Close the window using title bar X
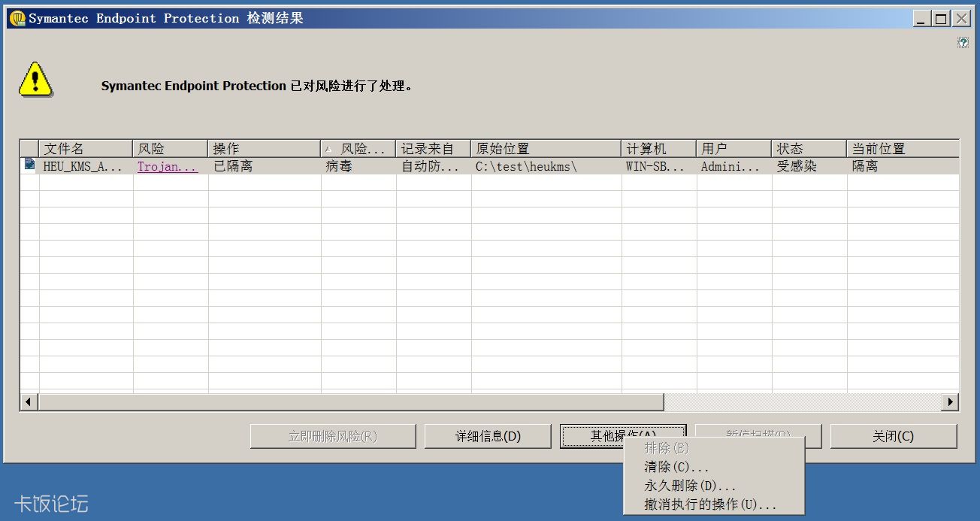The height and width of the screenshot is (521, 980). 962,19
